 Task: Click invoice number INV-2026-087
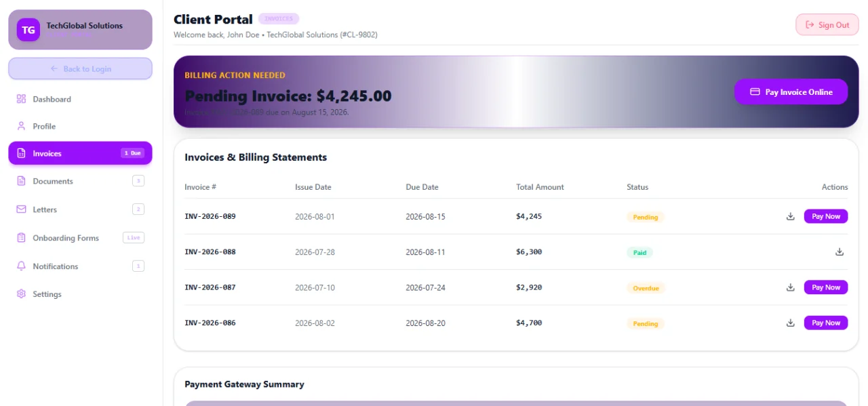210,287
